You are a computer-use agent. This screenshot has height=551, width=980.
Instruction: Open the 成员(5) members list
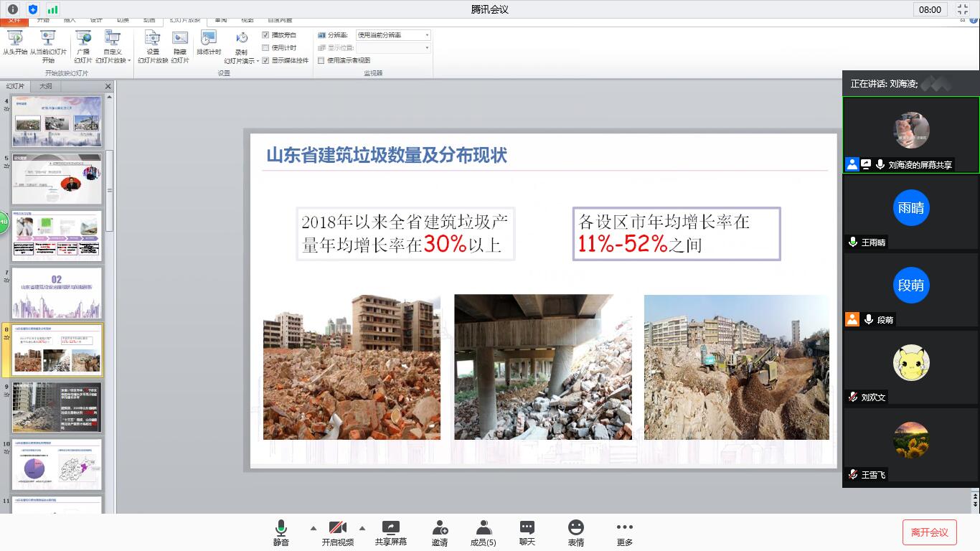(483, 533)
